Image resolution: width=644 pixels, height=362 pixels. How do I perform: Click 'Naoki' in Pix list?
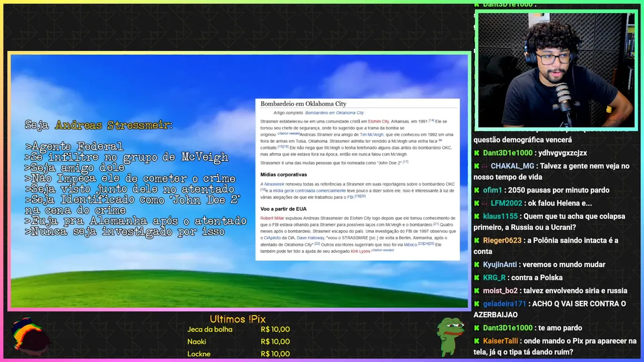point(197,341)
